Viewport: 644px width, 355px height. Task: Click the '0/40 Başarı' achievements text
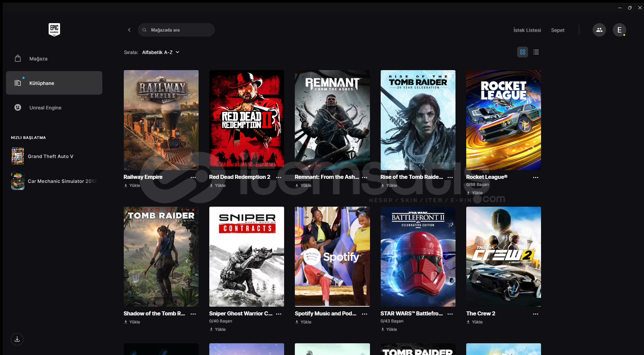point(220,321)
